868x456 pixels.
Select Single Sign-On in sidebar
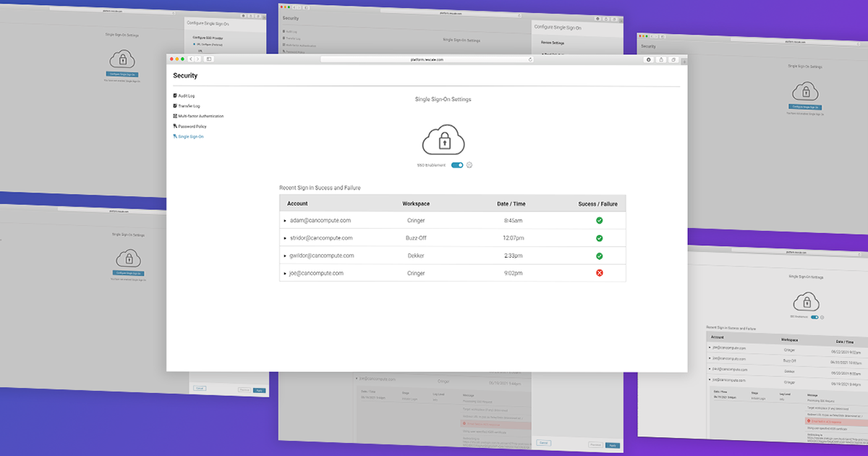click(188, 136)
